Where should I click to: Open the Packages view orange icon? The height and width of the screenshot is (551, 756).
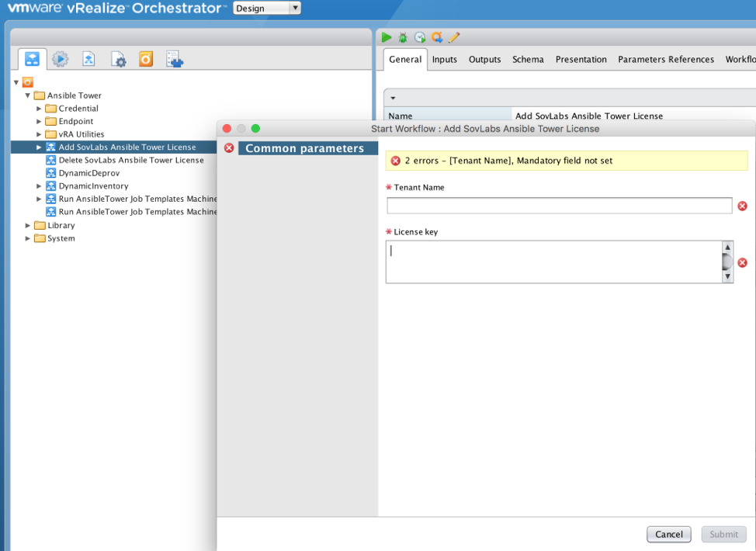(x=146, y=59)
